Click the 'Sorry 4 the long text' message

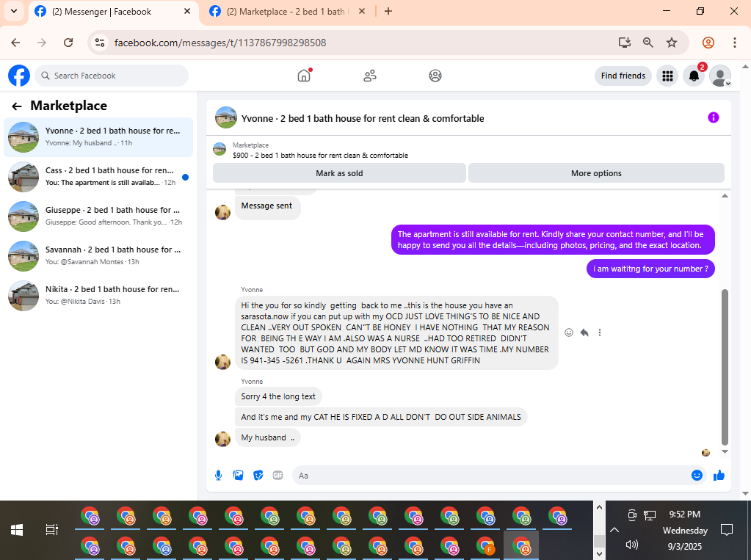point(278,396)
